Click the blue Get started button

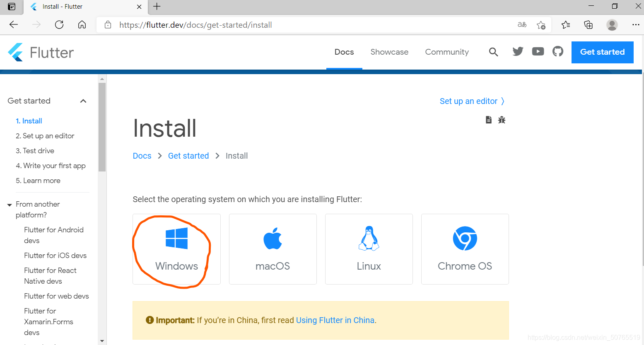coord(602,52)
